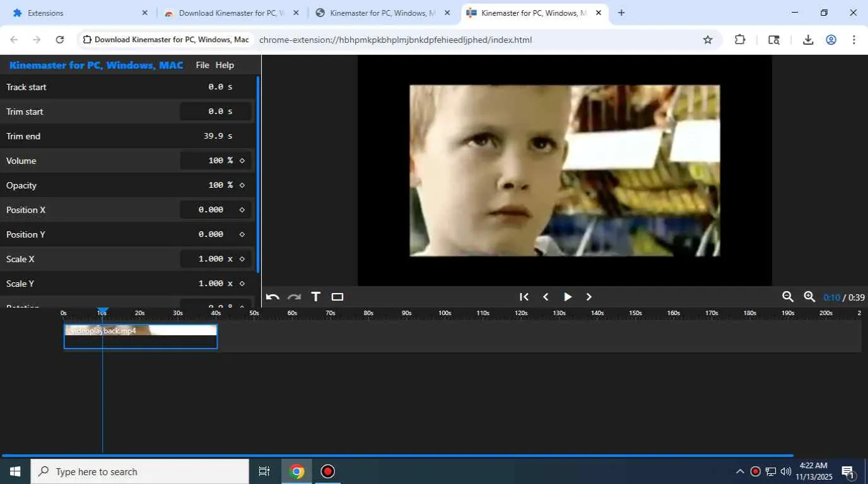Open the File menu
This screenshot has width=868, height=484.
pyautogui.click(x=202, y=65)
